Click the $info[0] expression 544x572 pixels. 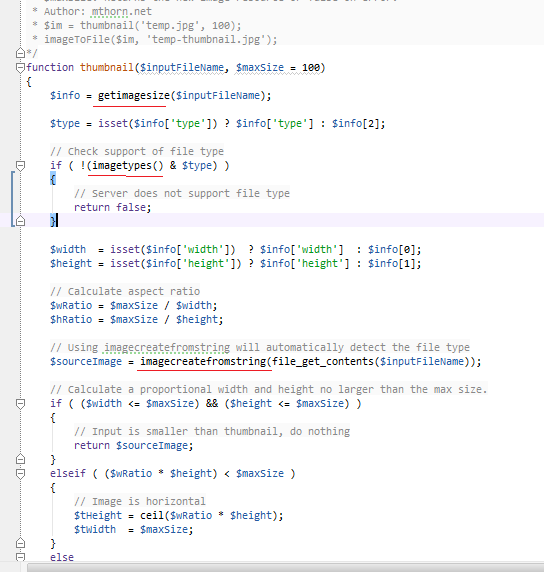pyautogui.click(x=391, y=250)
